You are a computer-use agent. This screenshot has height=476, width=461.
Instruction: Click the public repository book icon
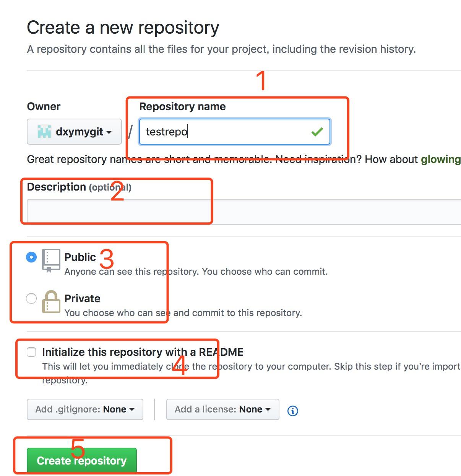[51, 261]
